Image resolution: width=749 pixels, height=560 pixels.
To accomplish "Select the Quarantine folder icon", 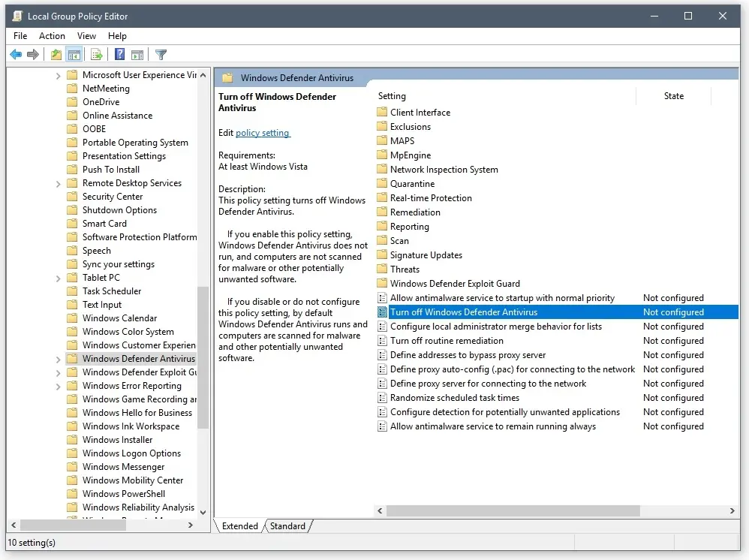I will 382,184.
